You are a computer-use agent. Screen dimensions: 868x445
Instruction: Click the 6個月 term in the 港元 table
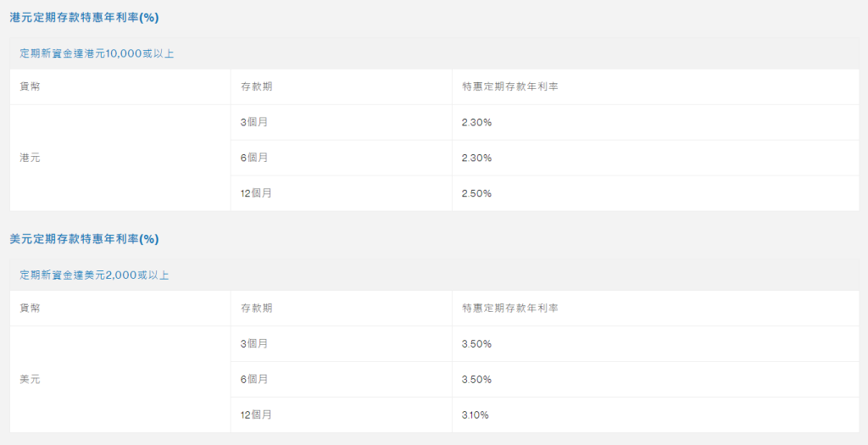(254, 158)
